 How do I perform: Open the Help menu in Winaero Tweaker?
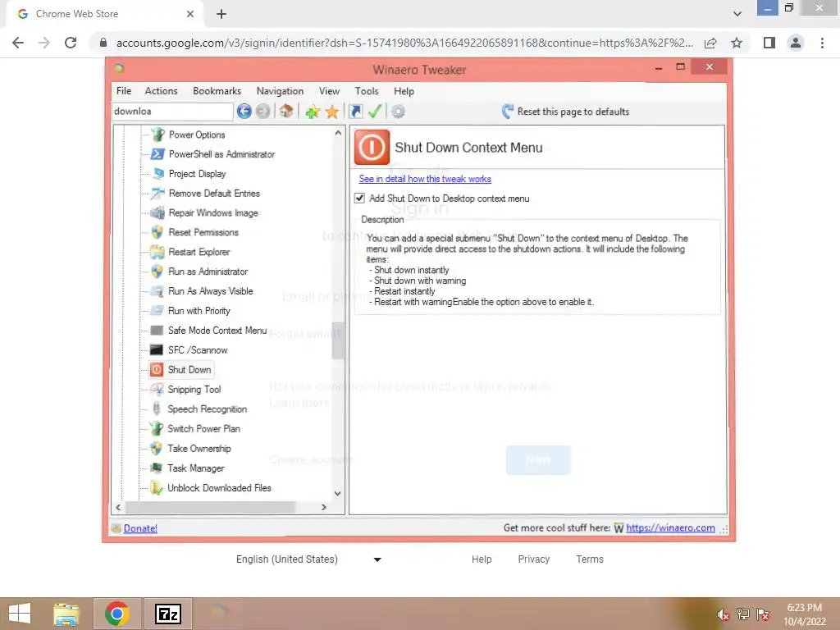[404, 91]
